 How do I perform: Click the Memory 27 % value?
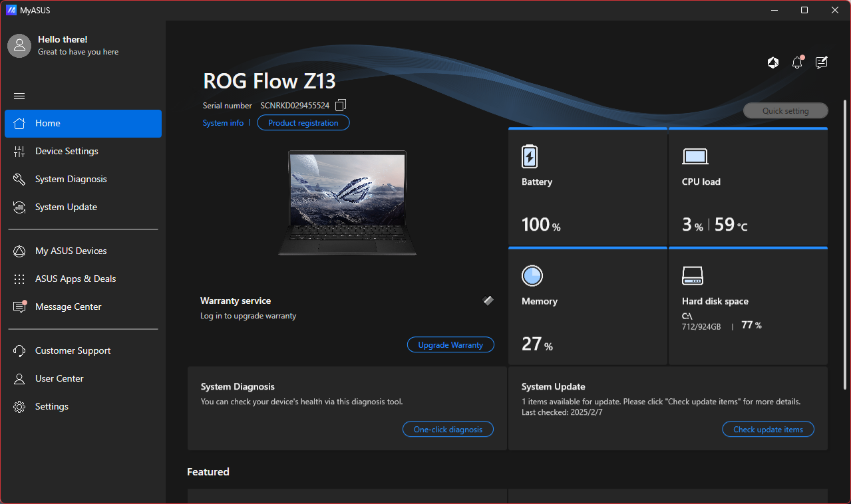pos(537,344)
